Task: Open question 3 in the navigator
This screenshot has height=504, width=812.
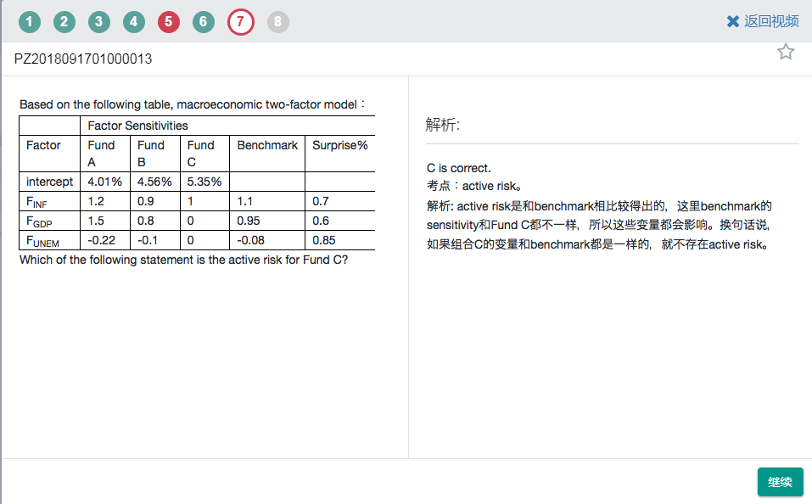Action: pyautogui.click(x=99, y=22)
